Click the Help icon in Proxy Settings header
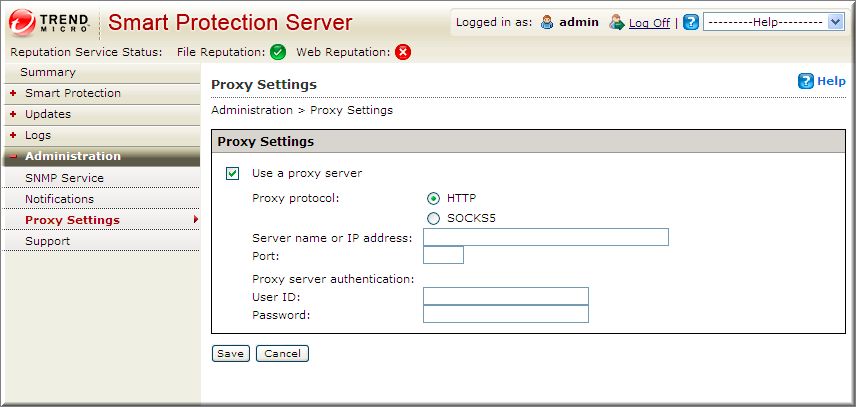Screen dimensions: 856x407 (806, 82)
